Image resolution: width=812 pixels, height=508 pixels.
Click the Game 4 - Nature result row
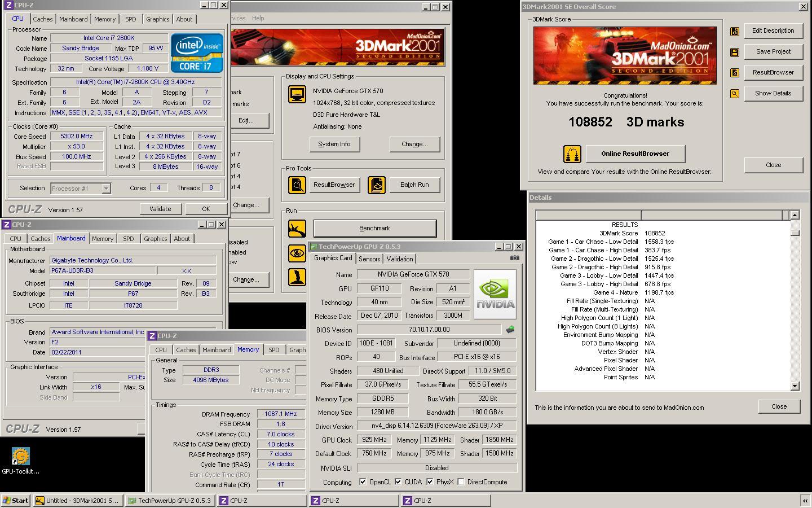tap(663, 292)
